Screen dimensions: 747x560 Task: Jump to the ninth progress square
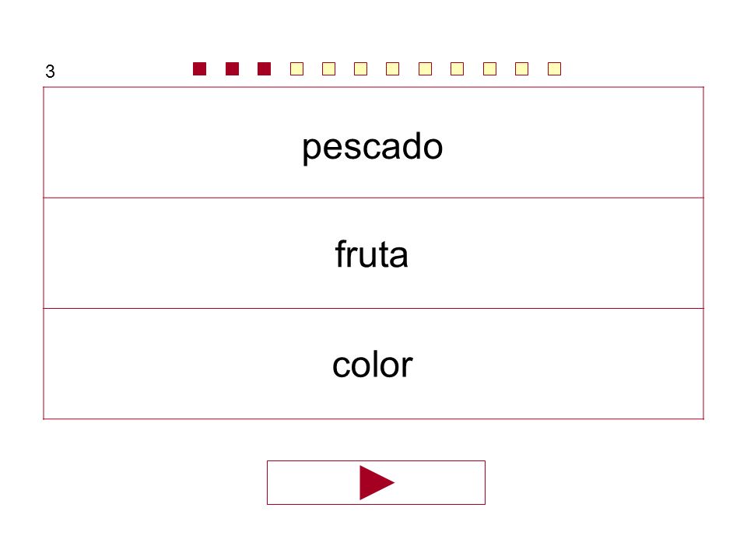pos(457,69)
